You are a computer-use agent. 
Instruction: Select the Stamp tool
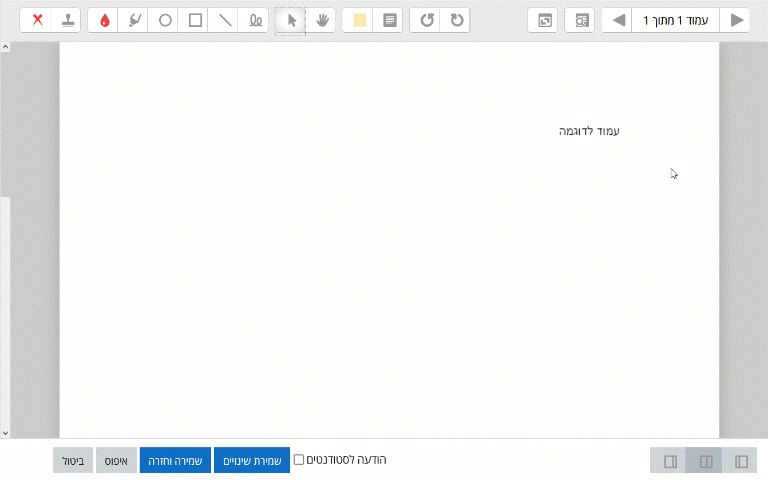point(68,20)
